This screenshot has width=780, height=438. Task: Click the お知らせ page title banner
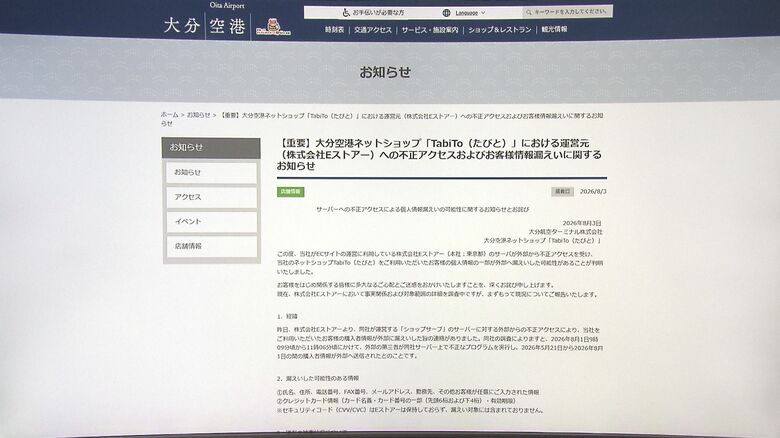[385, 72]
